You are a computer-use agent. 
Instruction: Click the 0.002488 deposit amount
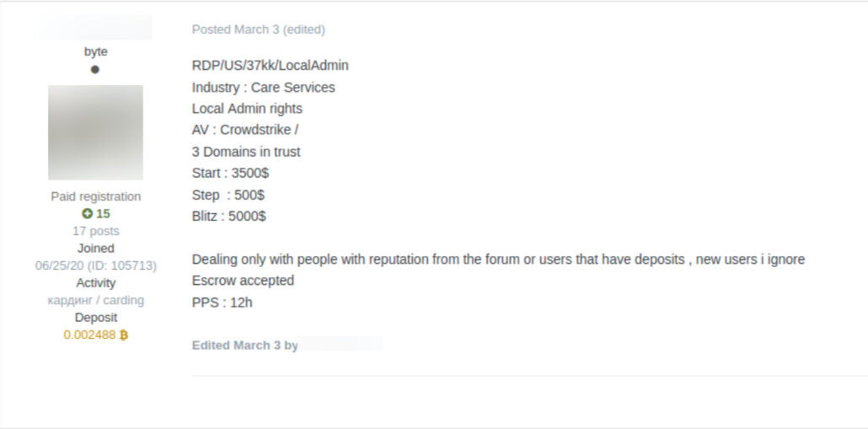pyautogui.click(x=89, y=335)
